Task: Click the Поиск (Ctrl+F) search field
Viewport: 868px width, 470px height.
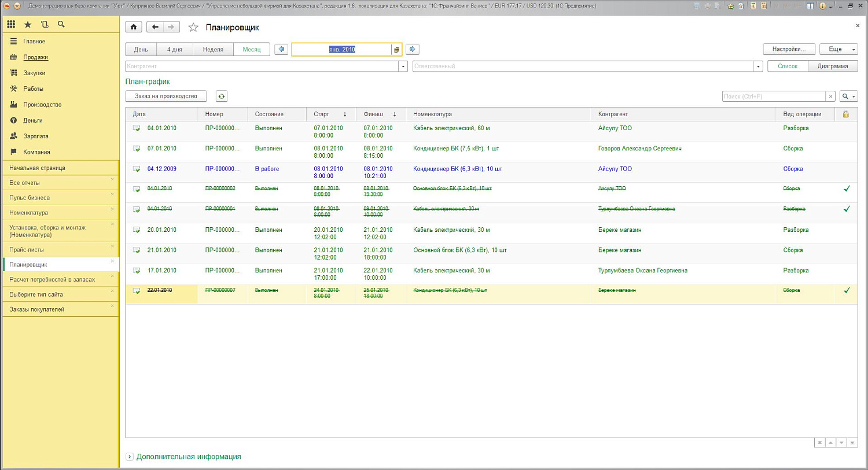Action: (x=773, y=97)
